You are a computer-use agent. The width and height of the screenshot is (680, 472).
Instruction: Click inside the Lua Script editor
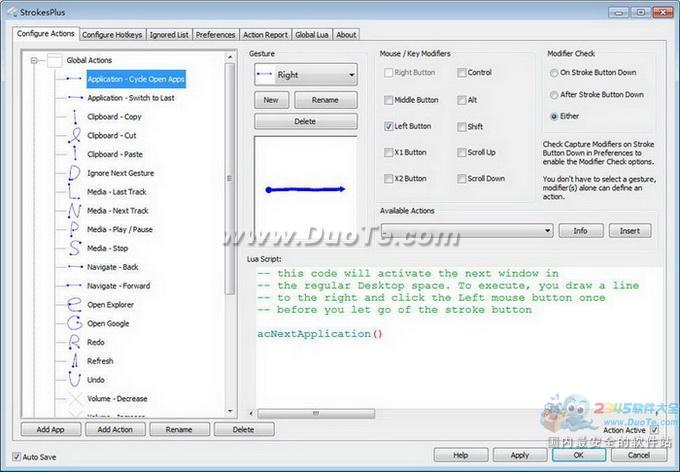[459, 337]
